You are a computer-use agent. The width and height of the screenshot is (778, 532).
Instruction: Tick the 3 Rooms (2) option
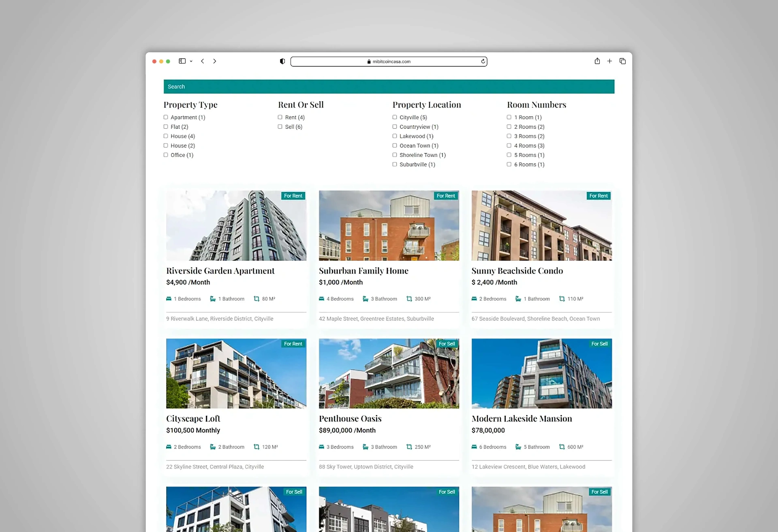509,136
